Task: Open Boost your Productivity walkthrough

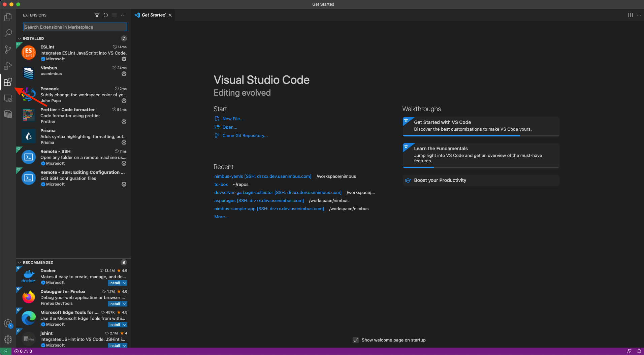Action: (481, 180)
